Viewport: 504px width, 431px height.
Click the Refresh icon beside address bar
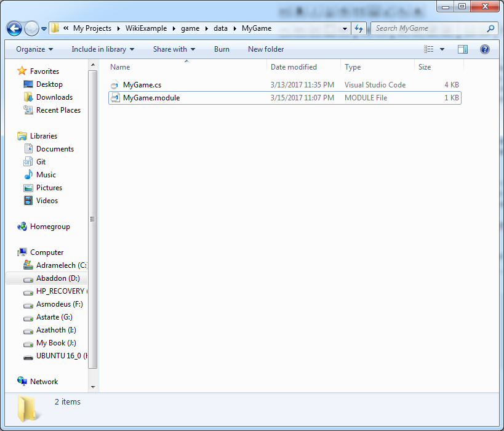359,28
